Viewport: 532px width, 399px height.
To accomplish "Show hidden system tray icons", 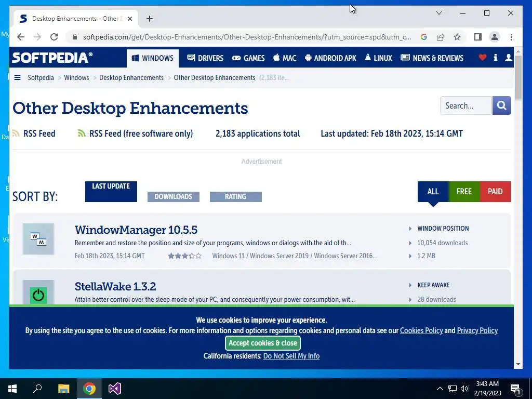I will (x=440, y=389).
